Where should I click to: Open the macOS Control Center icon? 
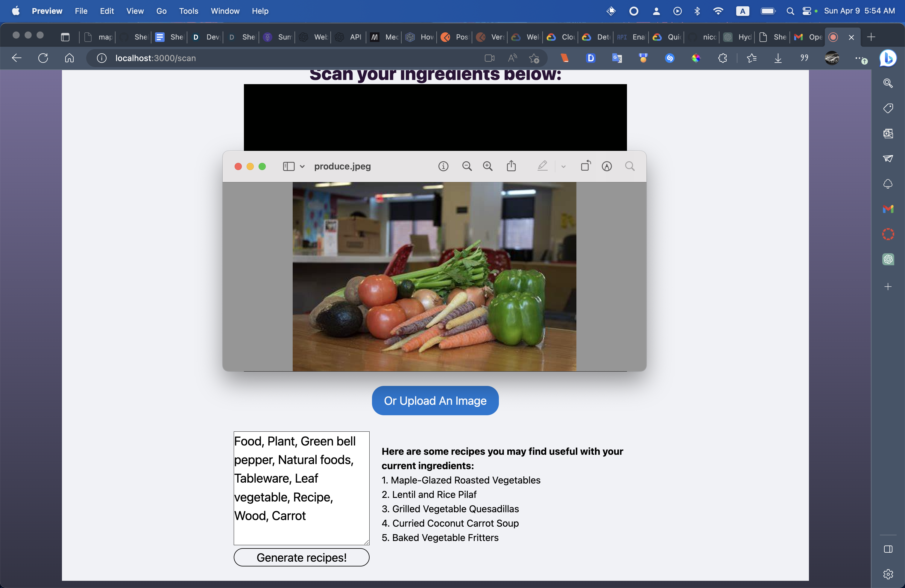[807, 11]
